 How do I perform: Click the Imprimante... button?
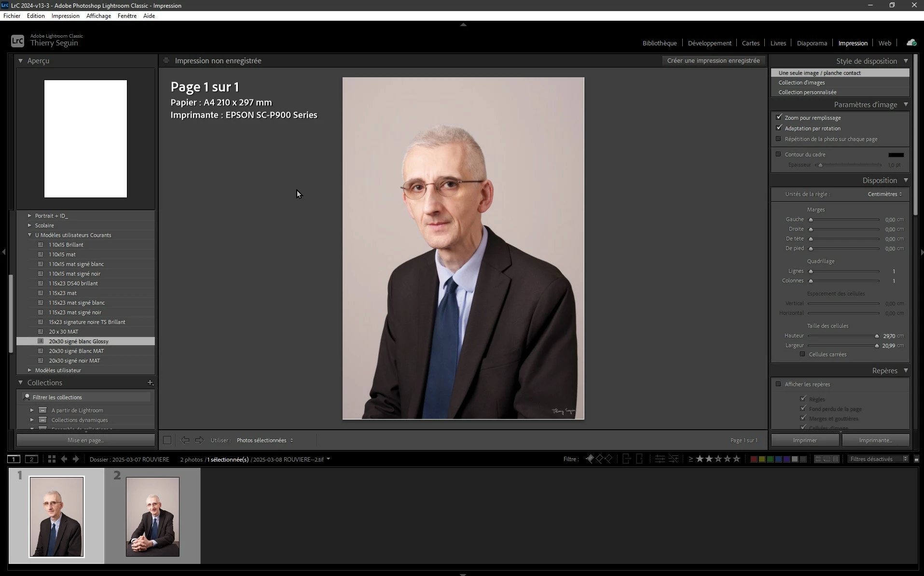pyautogui.click(x=875, y=440)
